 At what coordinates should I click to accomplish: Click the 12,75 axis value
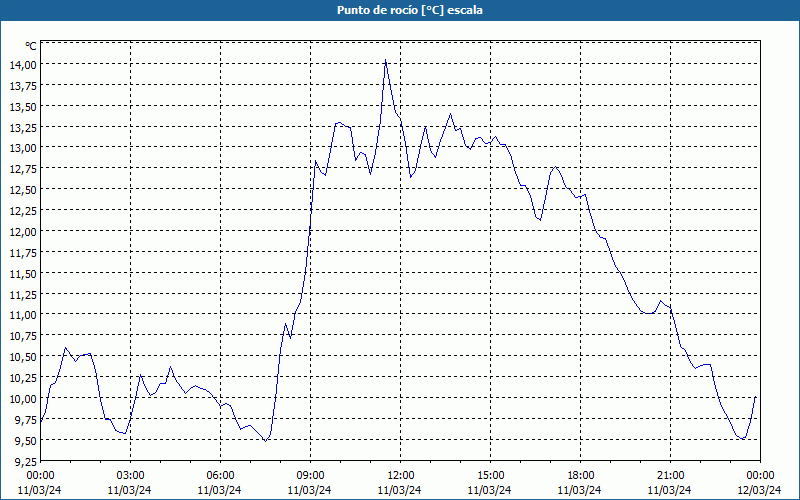[23, 169]
